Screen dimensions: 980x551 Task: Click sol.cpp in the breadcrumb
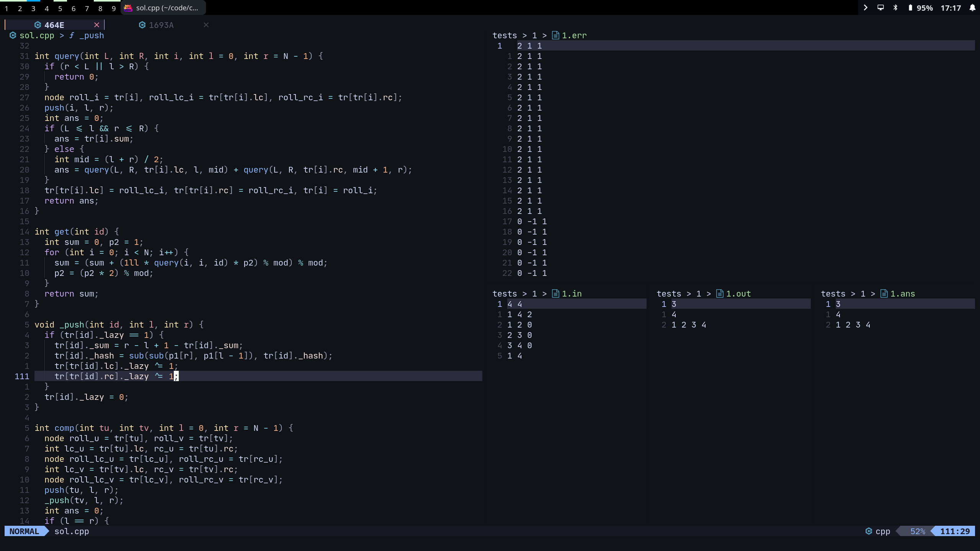tap(37, 35)
